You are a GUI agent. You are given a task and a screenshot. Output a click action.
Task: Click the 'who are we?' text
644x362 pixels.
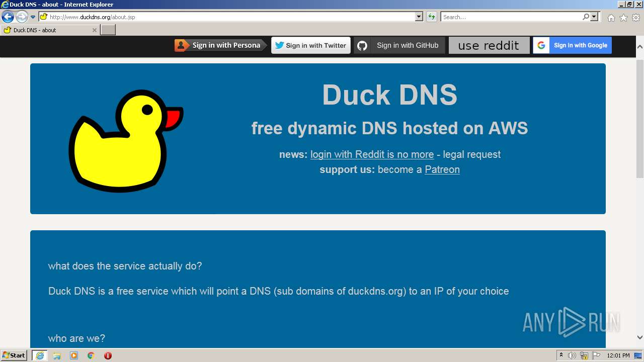tap(76, 338)
